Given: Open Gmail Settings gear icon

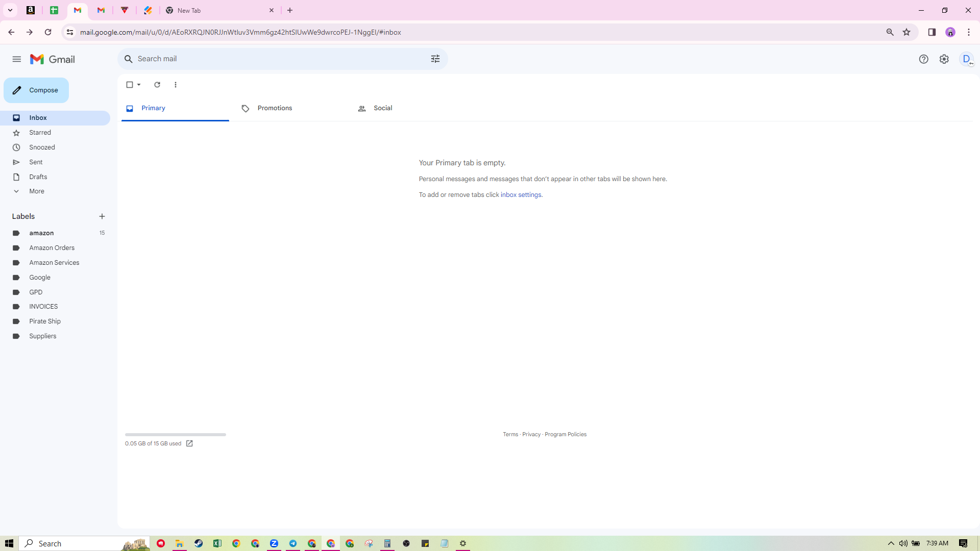Looking at the screenshot, I should [x=944, y=59].
